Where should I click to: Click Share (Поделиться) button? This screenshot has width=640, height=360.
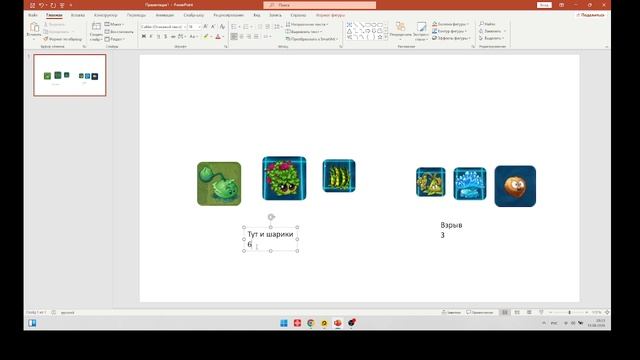(x=590, y=15)
